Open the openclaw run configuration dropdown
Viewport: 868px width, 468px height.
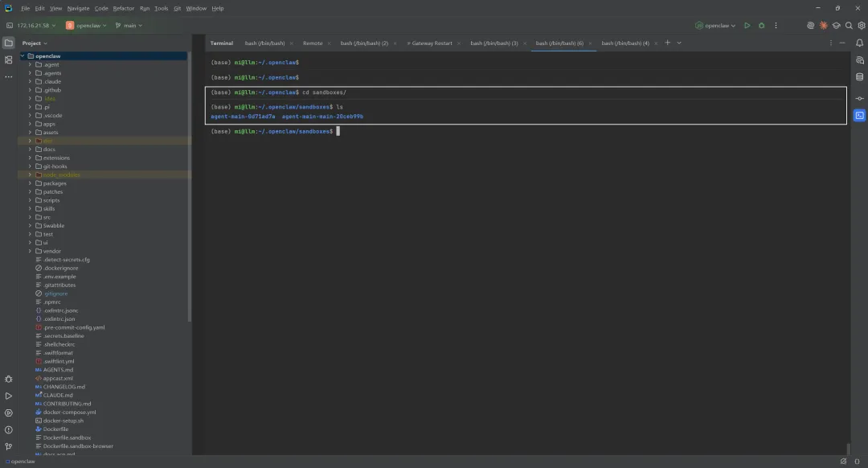point(715,26)
